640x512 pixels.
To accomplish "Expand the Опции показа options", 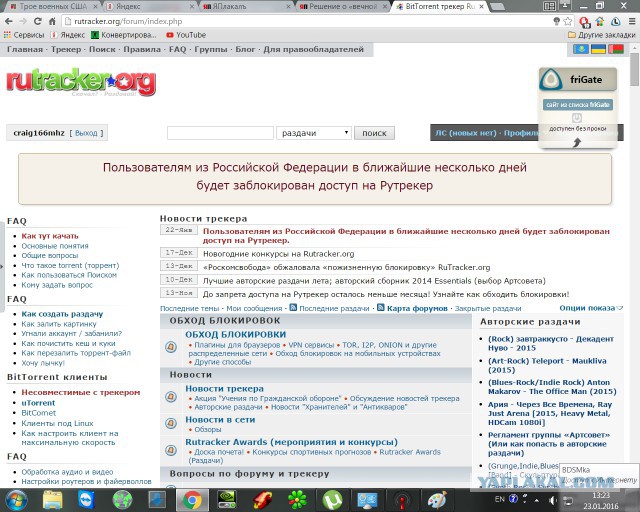I will point(591,308).
